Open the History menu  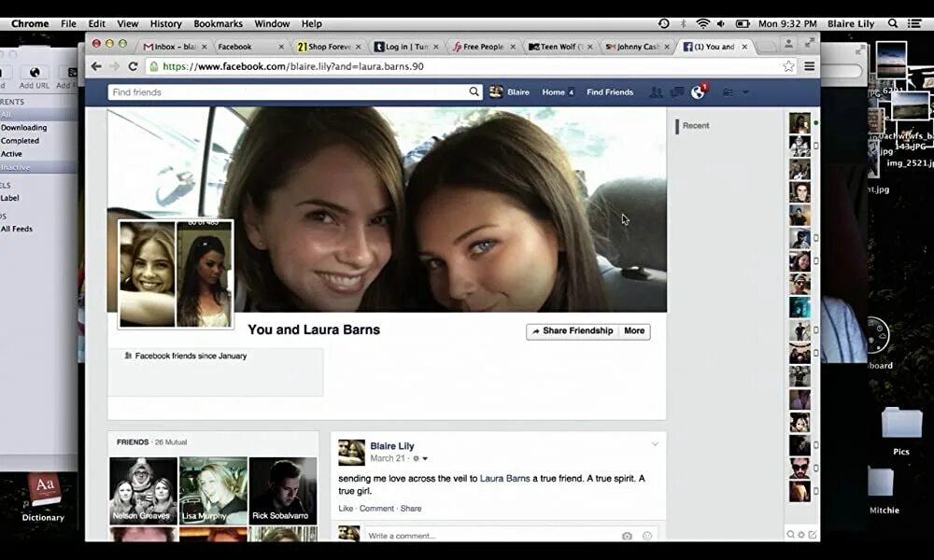(x=165, y=24)
